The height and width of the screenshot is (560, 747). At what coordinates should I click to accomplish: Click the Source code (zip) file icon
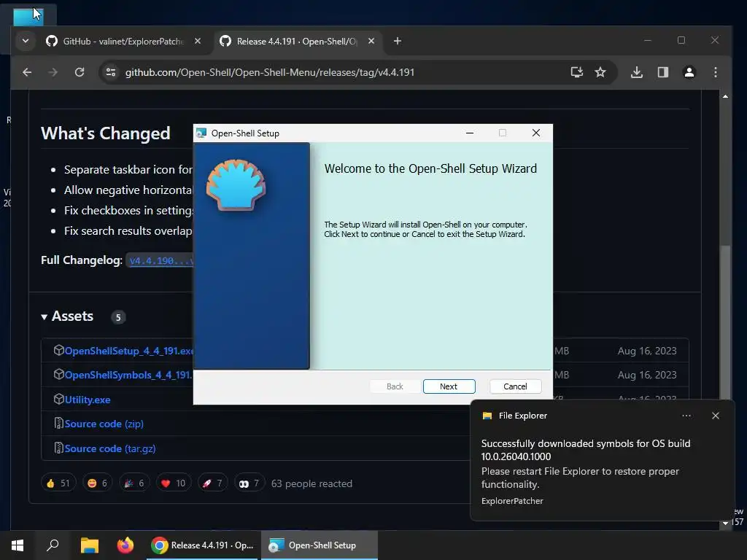[58, 424]
